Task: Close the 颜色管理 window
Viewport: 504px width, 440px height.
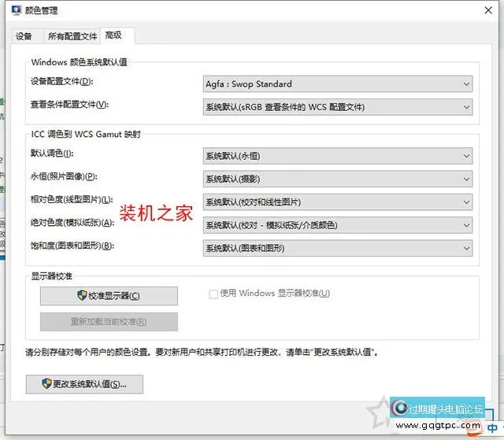Action: [x=488, y=10]
